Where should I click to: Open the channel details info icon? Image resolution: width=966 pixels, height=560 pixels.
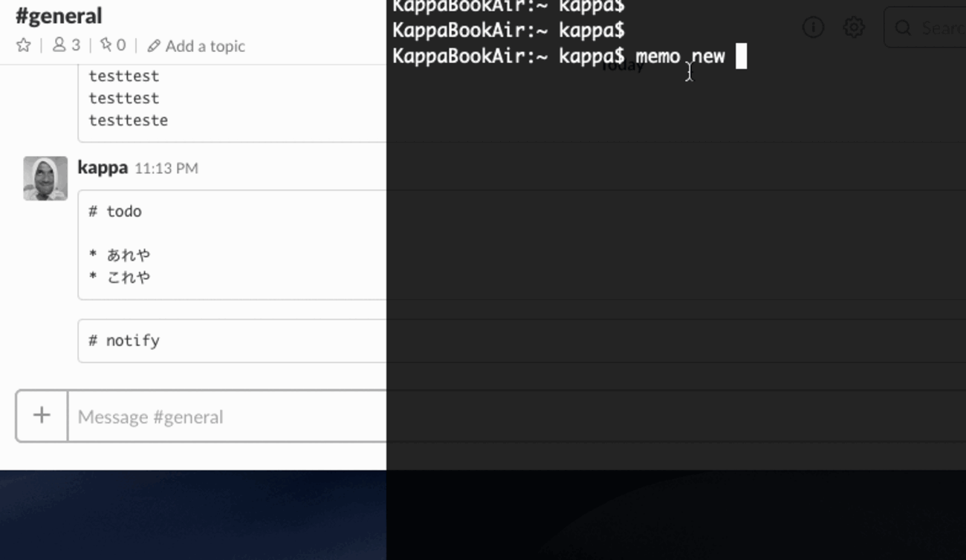(813, 27)
